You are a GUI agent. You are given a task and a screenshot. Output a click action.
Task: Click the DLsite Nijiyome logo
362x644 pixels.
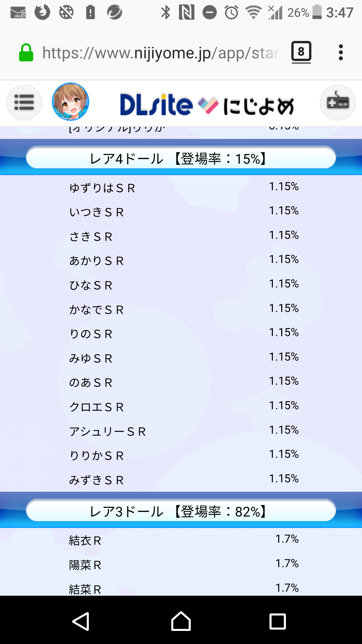(x=207, y=105)
